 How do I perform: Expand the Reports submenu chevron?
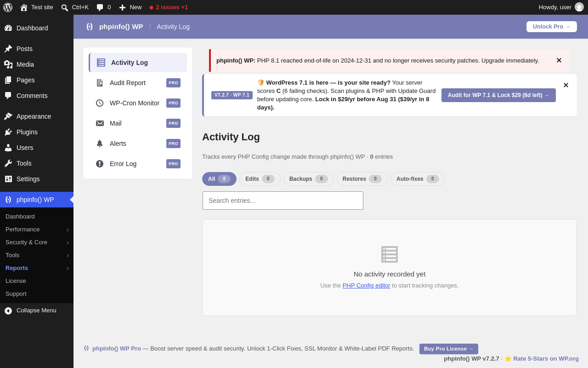pos(68,268)
